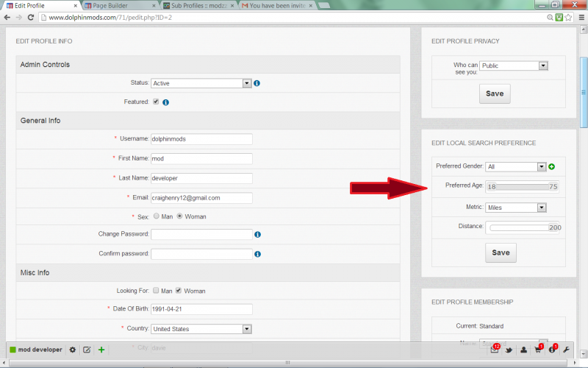Switch to the Page Builder tab
The image size is (588, 368).
[119, 6]
